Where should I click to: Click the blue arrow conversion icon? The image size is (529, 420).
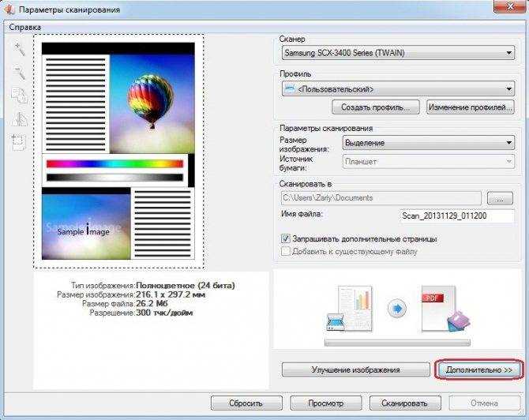(x=397, y=309)
